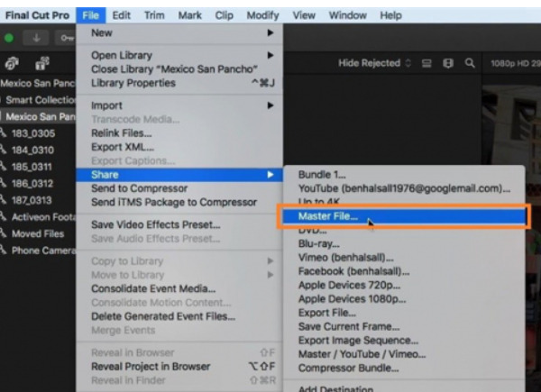Choose Reveal Project in Browser
Viewport: 541px width, 392px height.
pyautogui.click(x=151, y=366)
